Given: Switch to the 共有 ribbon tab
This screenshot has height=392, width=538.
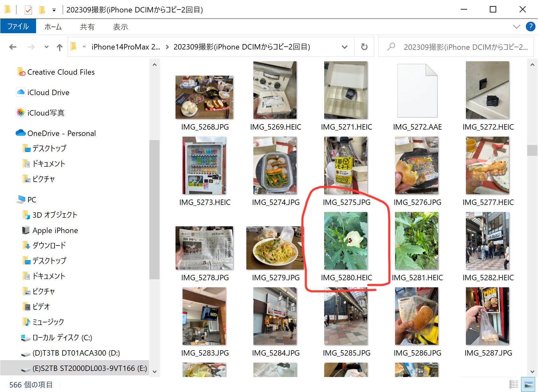Looking at the screenshot, I should click(87, 27).
